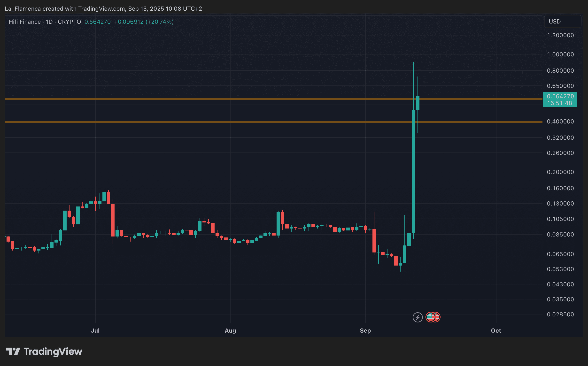The width and height of the screenshot is (588, 366).
Task: Click the TradingView logo
Action: (44, 351)
